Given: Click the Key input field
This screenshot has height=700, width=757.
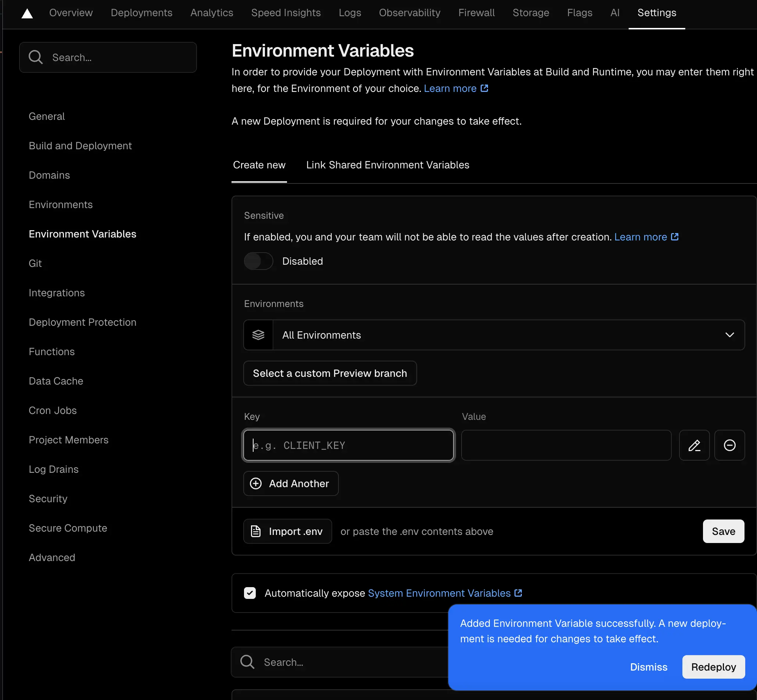Looking at the screenshot, I should 348,445.
